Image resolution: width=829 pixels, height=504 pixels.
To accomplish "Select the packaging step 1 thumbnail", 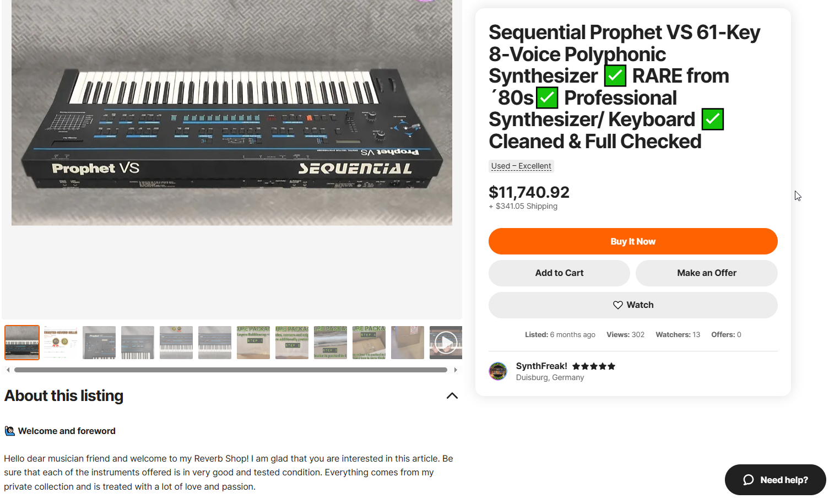I will coord(253,343).
